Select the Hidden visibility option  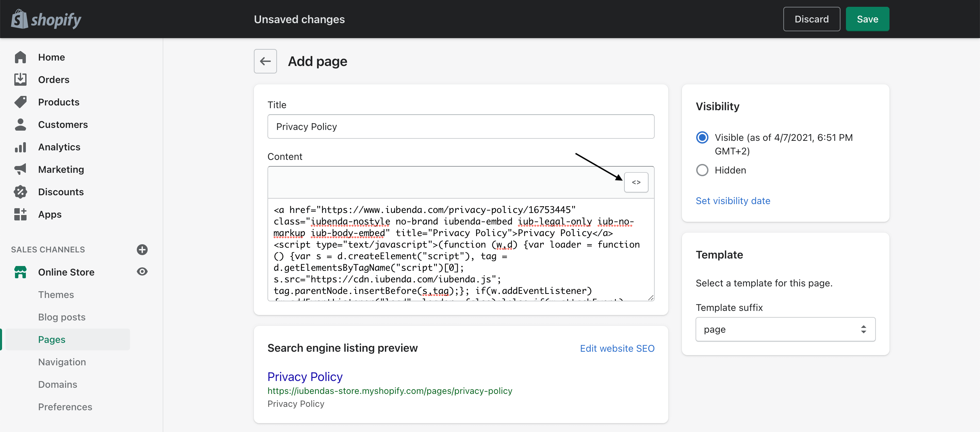[x=702, y=170]
